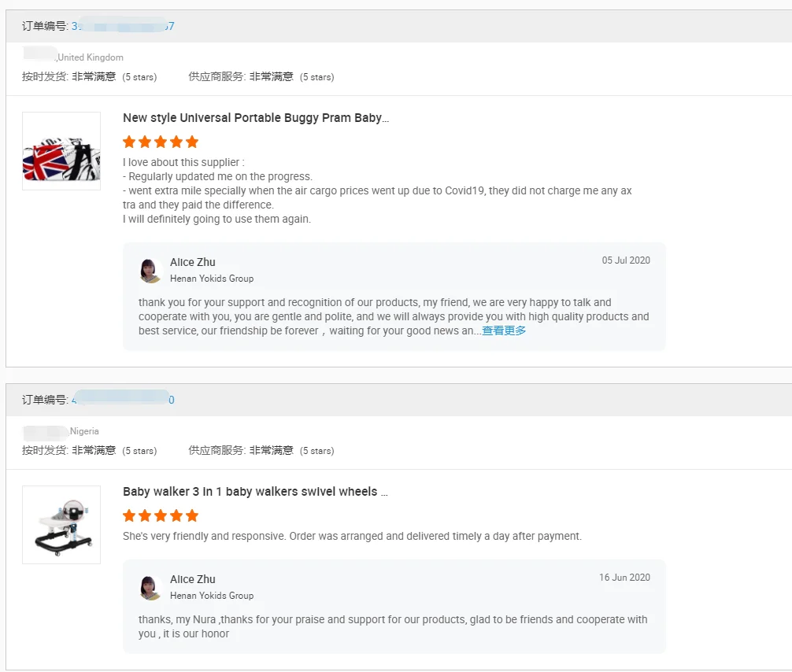
Task: Click the star rating under the Baby walker title
Action: (161, 515)
